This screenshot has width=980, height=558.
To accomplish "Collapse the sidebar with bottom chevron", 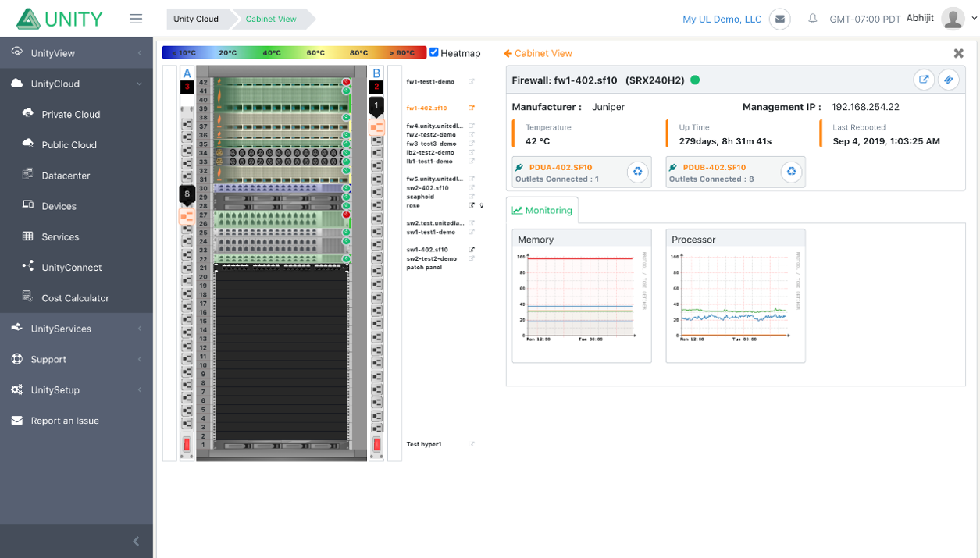I will point(136,541).
